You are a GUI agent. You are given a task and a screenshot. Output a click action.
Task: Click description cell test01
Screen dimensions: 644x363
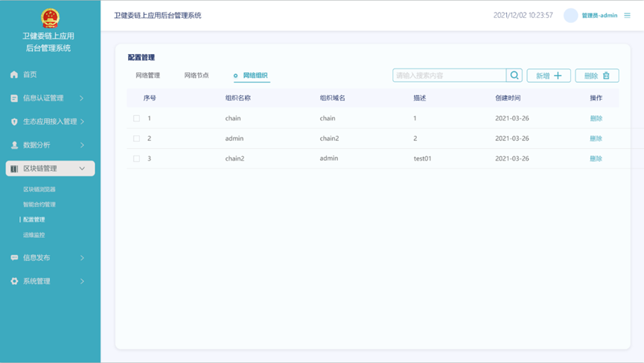coord(422,158)
